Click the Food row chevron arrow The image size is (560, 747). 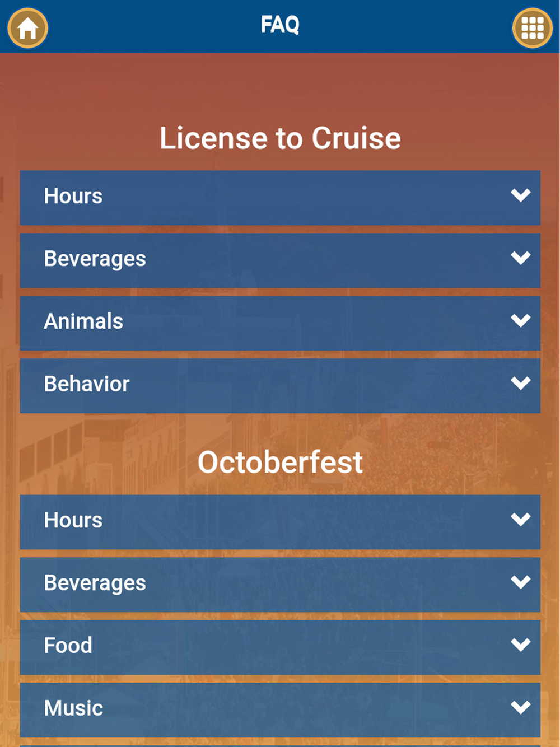coord(520,645)
